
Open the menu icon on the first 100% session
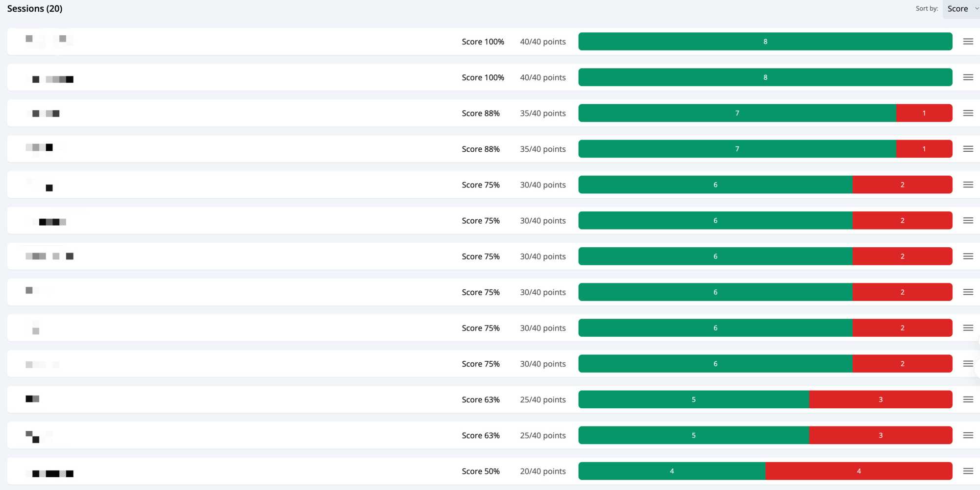968,42
